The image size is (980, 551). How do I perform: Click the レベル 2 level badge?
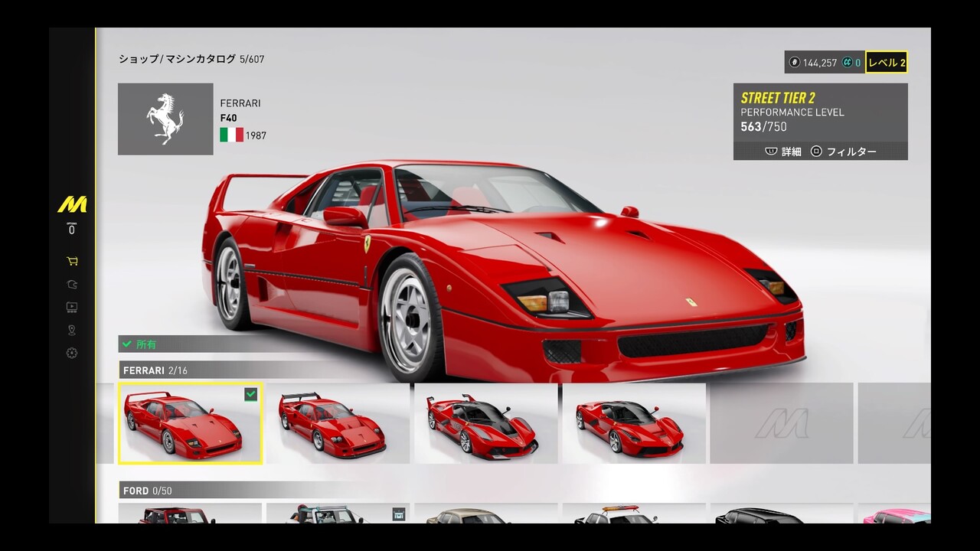[x=887, y=63]
